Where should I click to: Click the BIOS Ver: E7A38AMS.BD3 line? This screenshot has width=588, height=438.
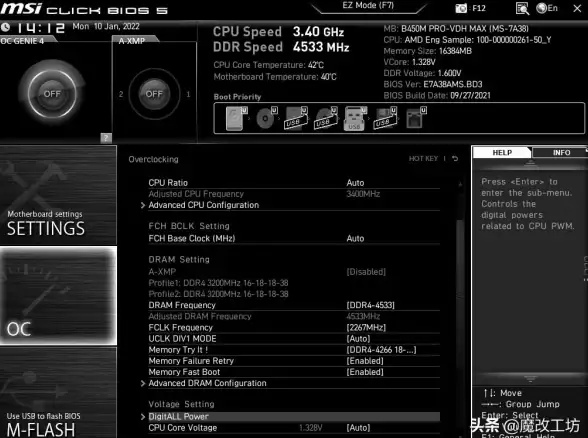coord(433,84)
